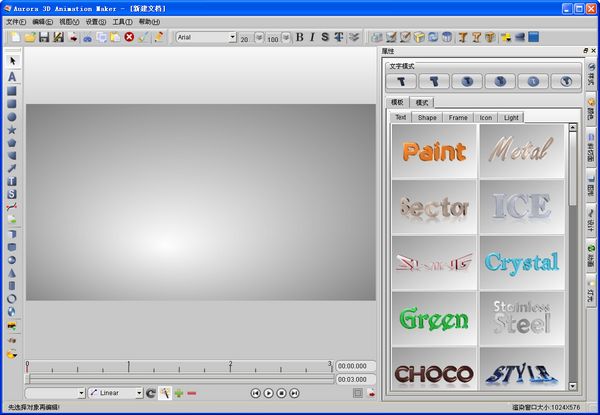Click the style list vertical scrollbar

[x=573, y=170]
